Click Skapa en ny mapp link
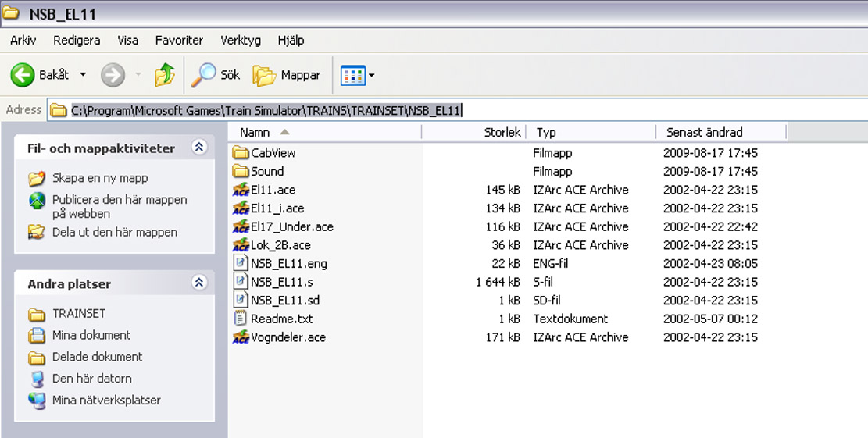The image size is (868, 438). click(x=100, y=178)
